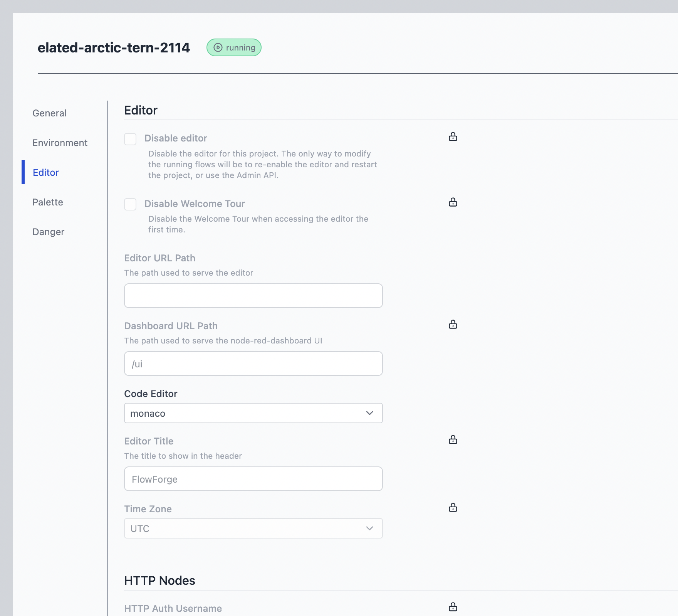Click the chevron on the Code Editor selector

click(369, 413)
